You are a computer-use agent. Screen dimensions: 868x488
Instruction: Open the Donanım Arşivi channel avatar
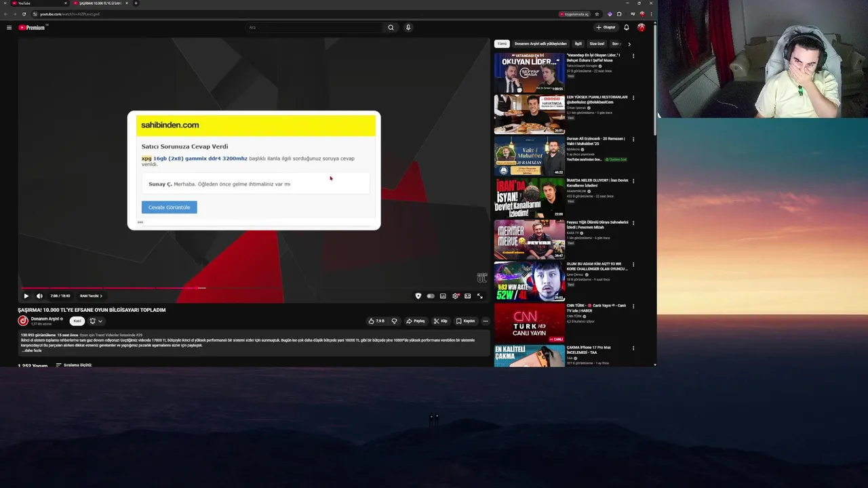(23, 321)
